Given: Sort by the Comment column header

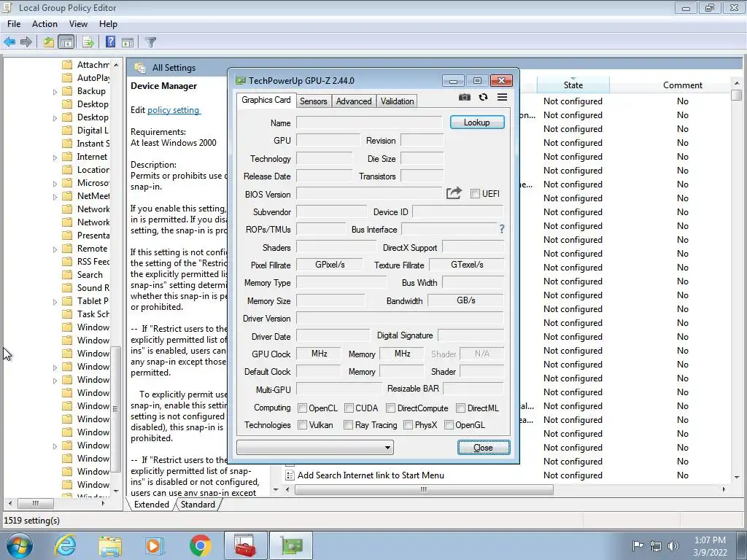Looking at the screenshot, I should [x=683, y=85].
